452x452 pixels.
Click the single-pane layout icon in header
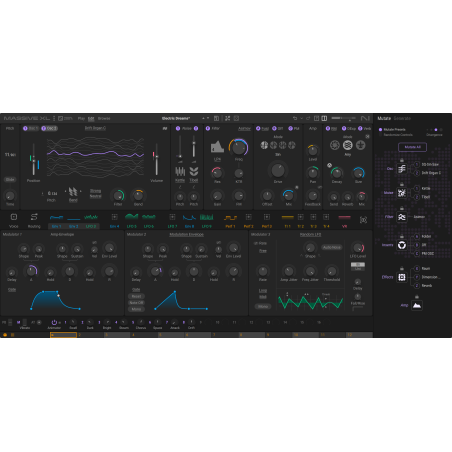pyautogui.click(x=316, y=118)
